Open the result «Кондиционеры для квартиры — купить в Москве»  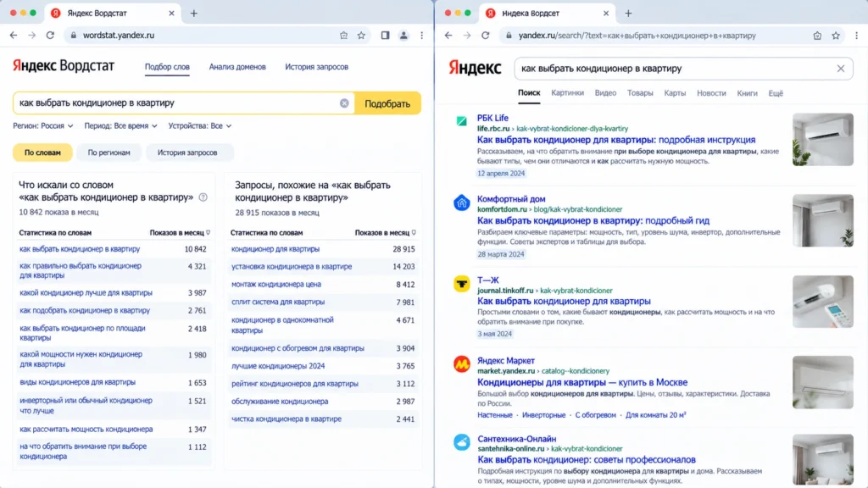pos(582,382)
